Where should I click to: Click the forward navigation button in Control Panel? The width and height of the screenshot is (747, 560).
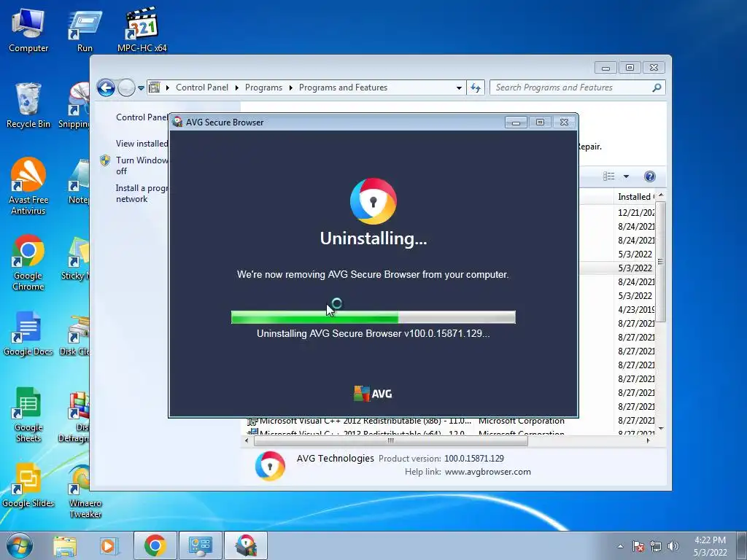click(126, 87)
